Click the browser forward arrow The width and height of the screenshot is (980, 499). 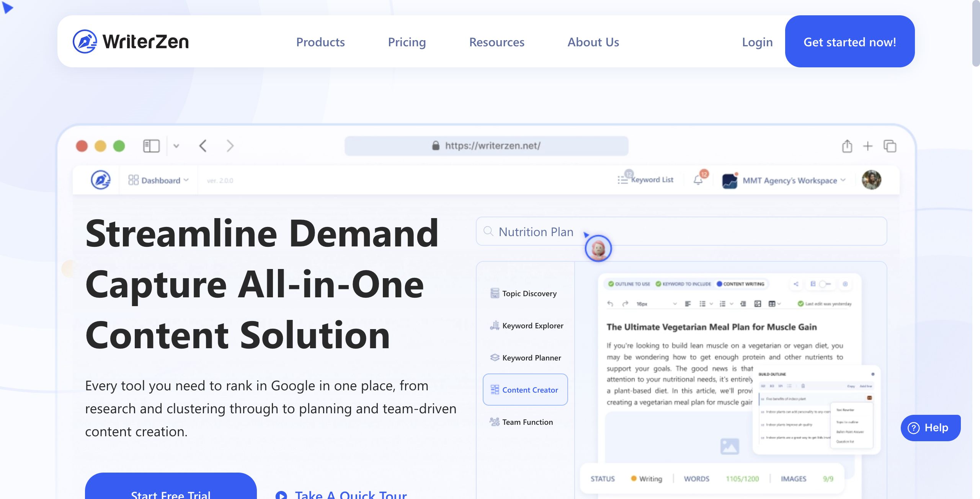coord(230,146)
